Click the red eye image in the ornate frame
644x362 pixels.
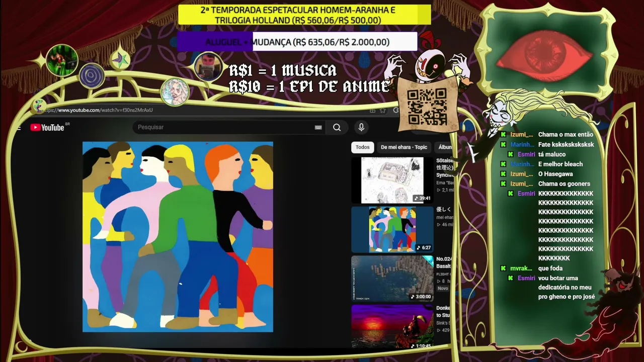(x=544, y=54)
